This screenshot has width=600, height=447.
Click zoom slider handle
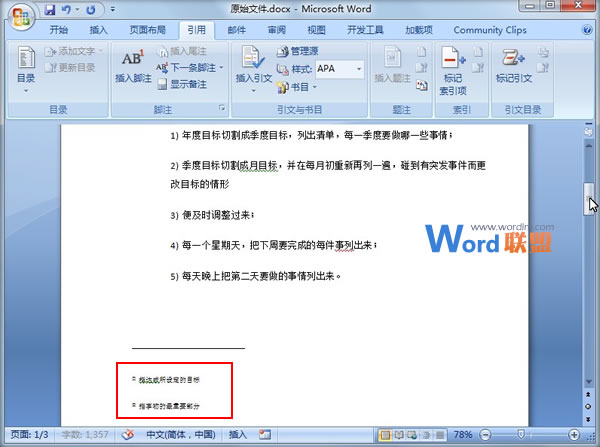tap(520, 434)
